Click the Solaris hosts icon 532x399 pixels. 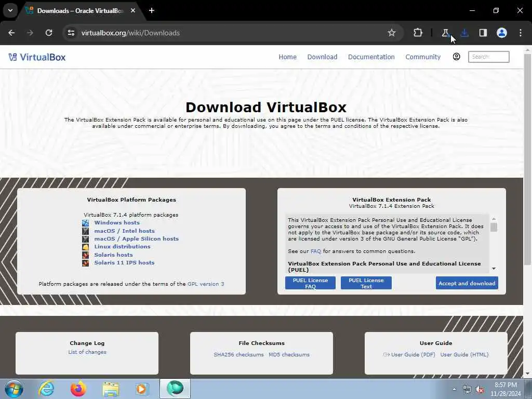coord(86,255)
